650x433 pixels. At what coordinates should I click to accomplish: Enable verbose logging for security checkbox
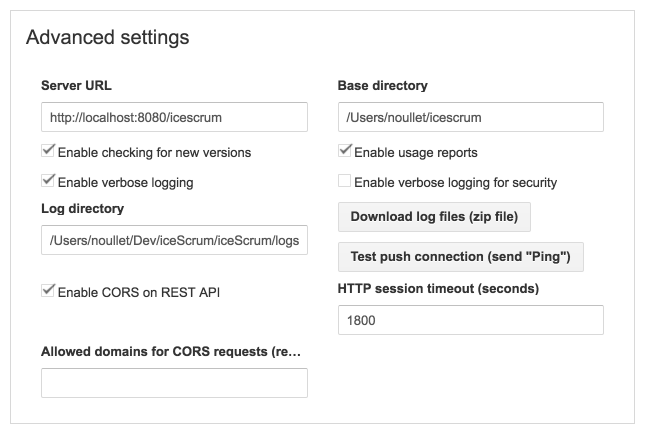coord(345,182)
